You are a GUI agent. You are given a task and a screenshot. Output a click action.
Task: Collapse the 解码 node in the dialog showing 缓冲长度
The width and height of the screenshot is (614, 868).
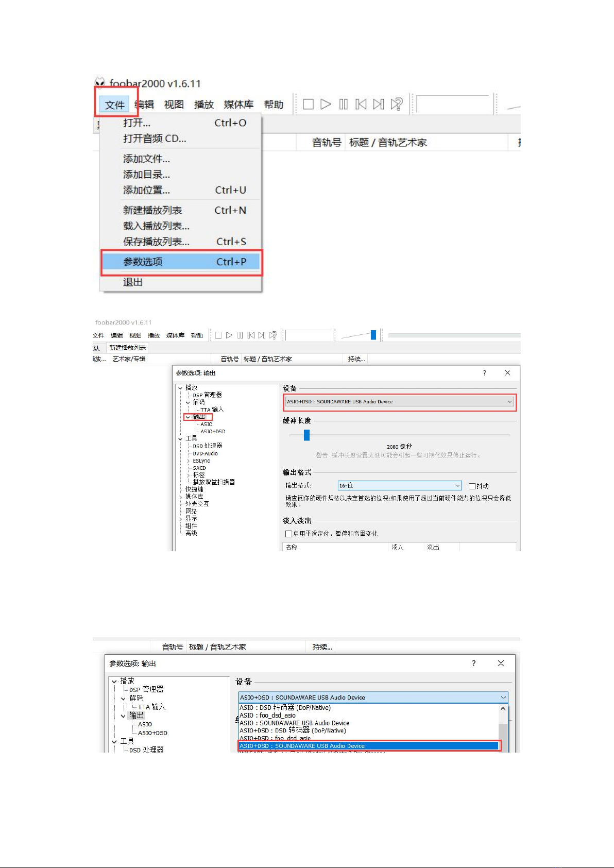(188, 402)
